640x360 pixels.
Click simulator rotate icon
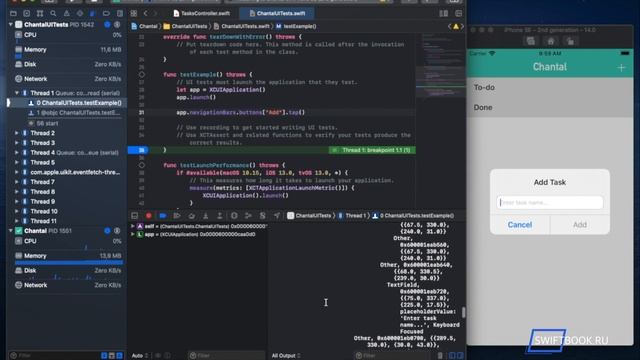tap(570, 41)
